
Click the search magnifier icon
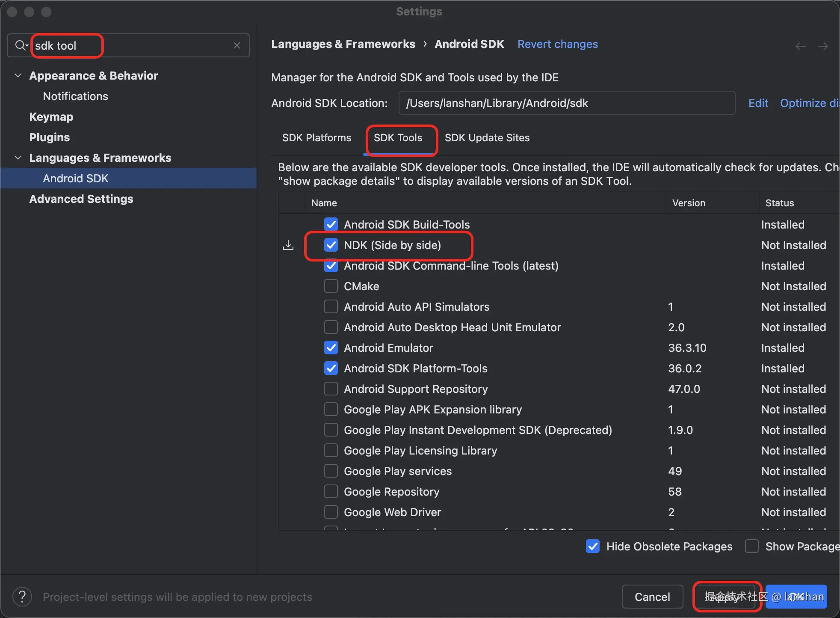pos(20,45)
